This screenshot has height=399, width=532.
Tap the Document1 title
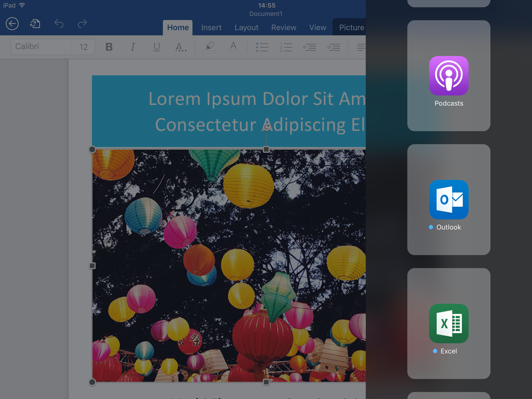tap(266, 14)
